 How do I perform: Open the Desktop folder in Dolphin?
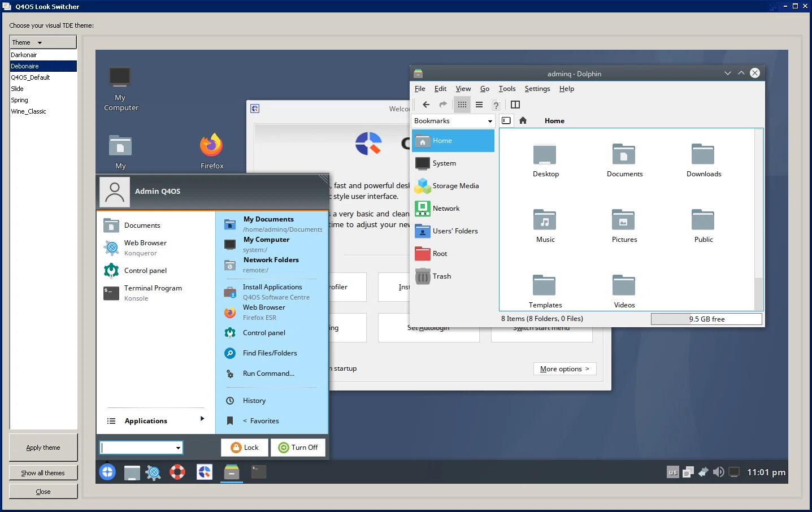coord(545,160)
